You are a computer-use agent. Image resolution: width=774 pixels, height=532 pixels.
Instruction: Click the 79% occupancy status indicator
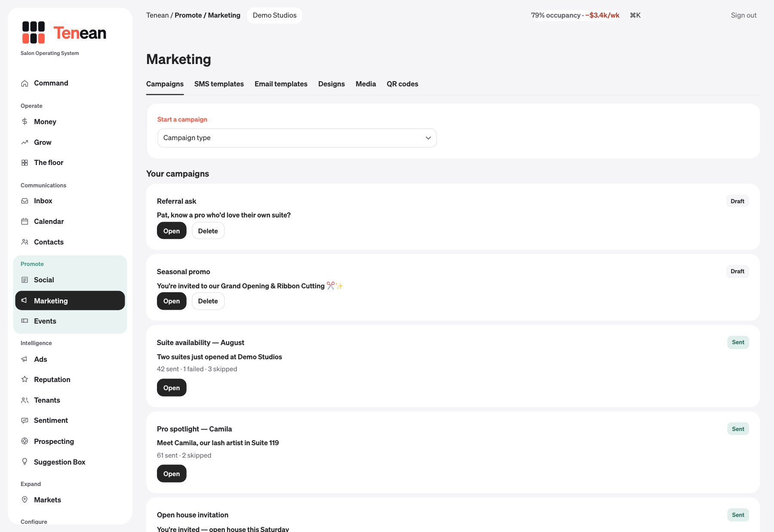tap(575, 15)
